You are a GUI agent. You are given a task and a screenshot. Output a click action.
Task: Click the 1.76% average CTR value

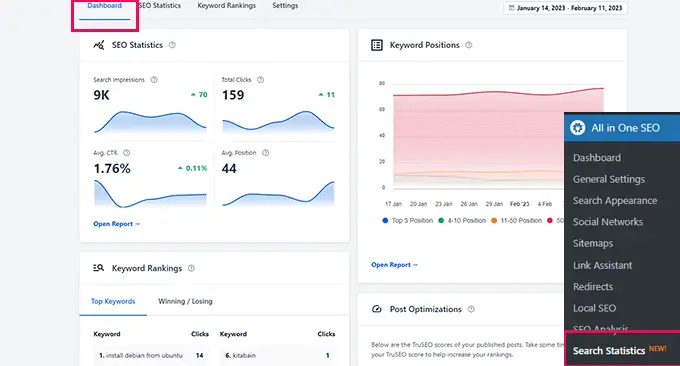pyautogui.click(x=112, y=169)
